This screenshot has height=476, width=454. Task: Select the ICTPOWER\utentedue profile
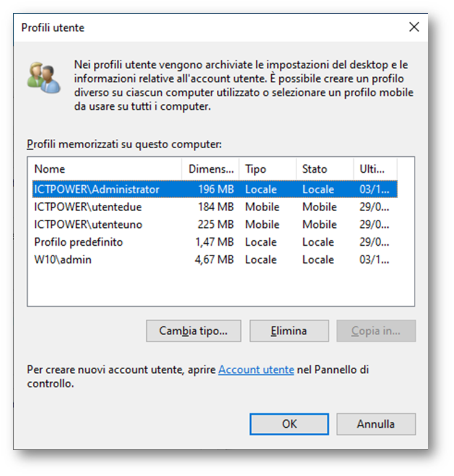(x=88, y=207)
